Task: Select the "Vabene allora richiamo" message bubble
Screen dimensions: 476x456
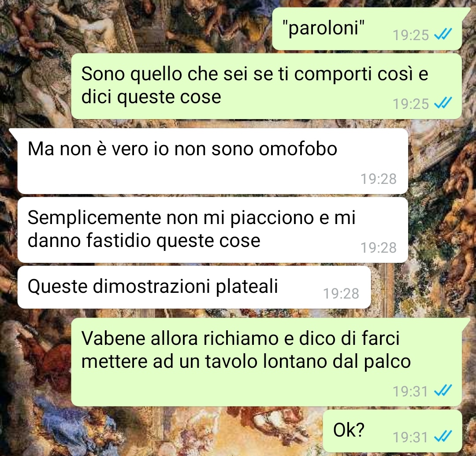Action: click(266, 362)
